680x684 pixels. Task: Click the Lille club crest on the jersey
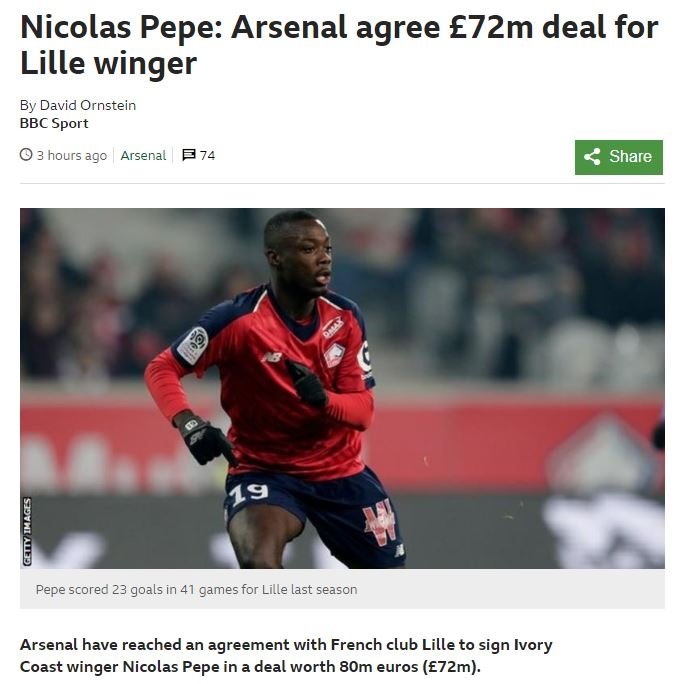point(334,354)
